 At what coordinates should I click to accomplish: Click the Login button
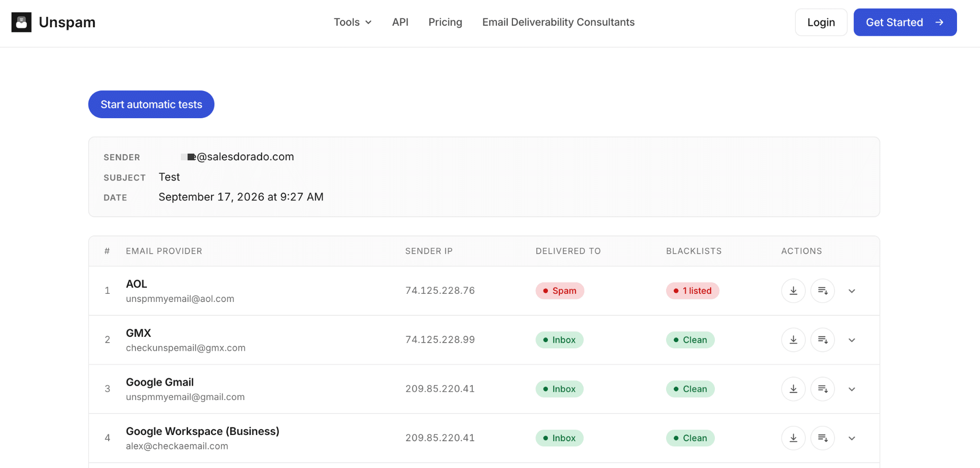(821, 22)
